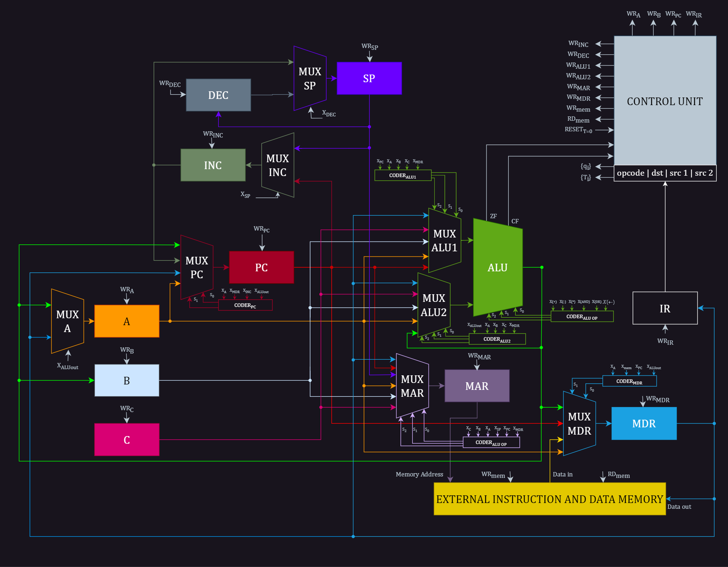Select the blue MDR register block
Viewport: 728px width, 567px height.
coord(644,423)
